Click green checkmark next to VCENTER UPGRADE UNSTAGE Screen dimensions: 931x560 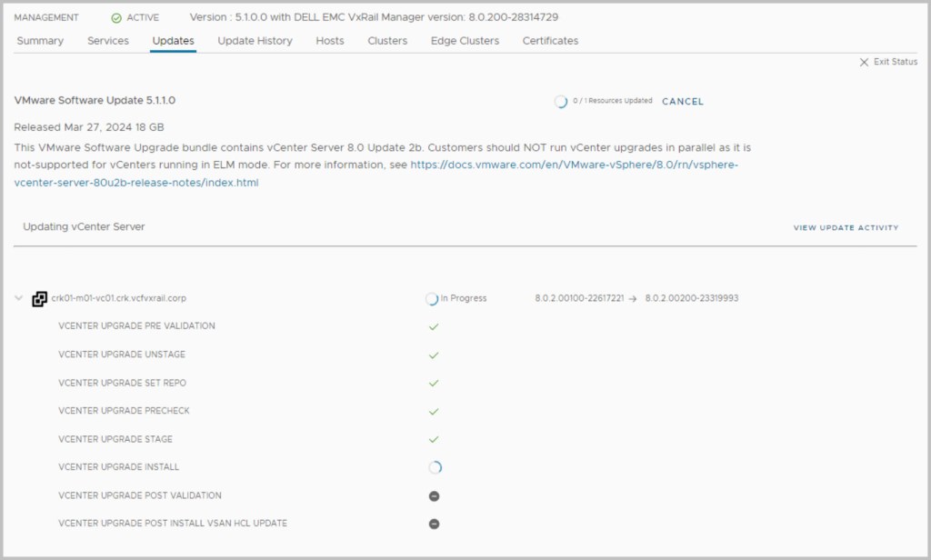tap(434, 355)
